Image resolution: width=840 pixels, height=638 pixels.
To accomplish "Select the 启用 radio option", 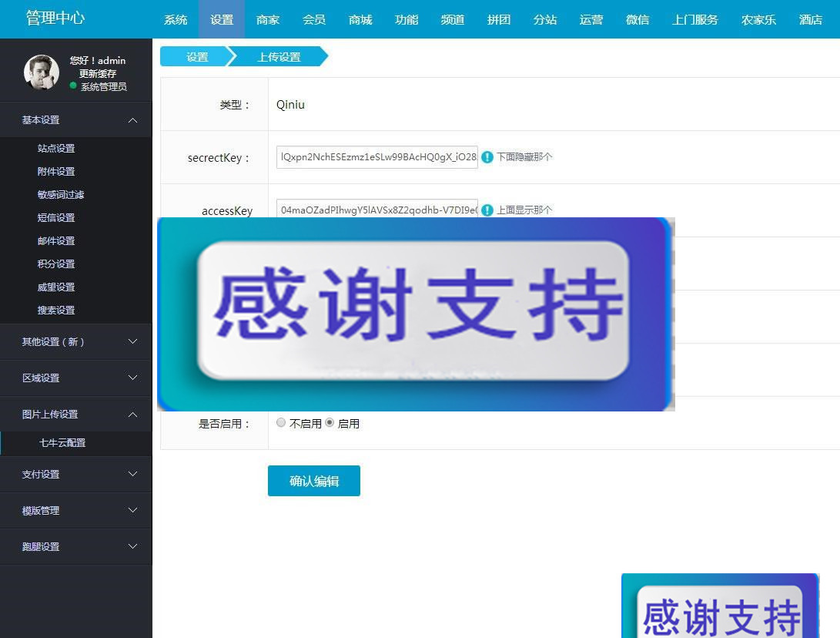I will pos(330,422).
